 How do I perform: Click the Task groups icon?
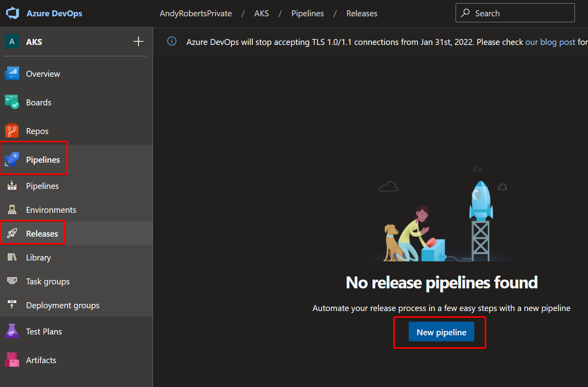(x=12, y=281)
